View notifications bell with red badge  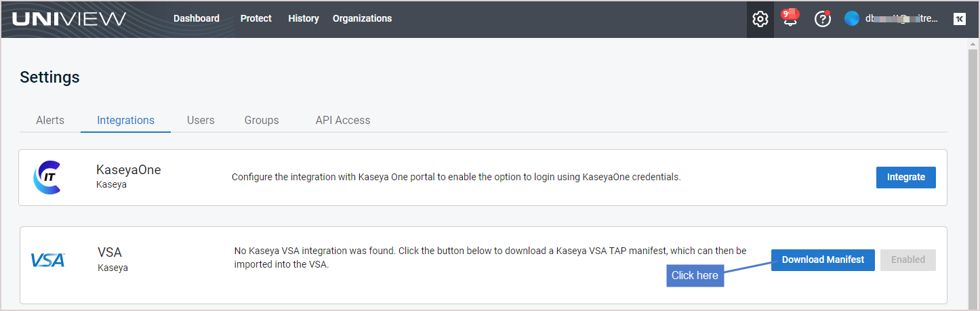tap(790, 18)
